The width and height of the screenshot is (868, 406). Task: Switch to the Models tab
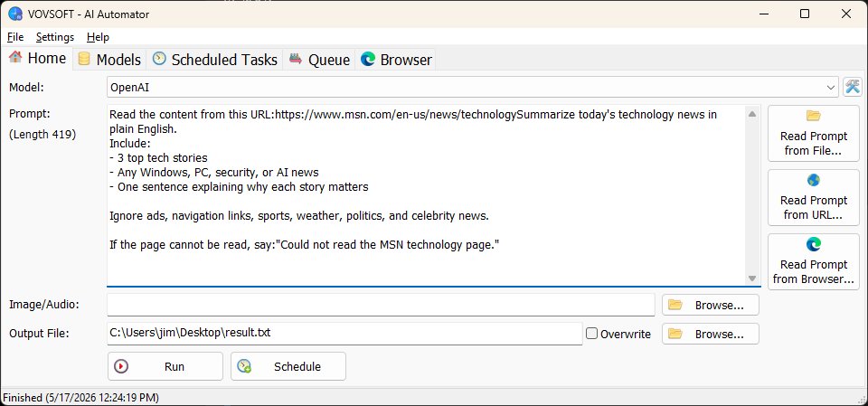pos(109,60)
